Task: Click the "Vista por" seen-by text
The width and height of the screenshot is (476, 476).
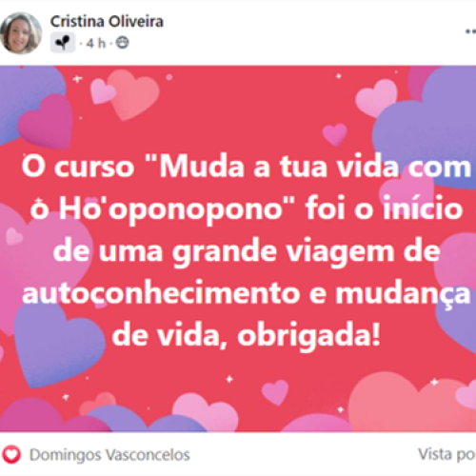Action: point(446,454)
